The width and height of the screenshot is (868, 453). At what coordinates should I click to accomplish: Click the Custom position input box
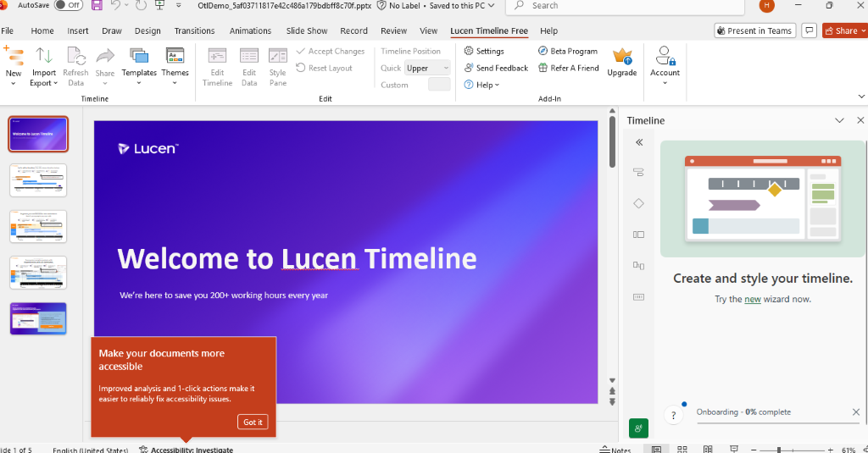(x=440, y=85)
